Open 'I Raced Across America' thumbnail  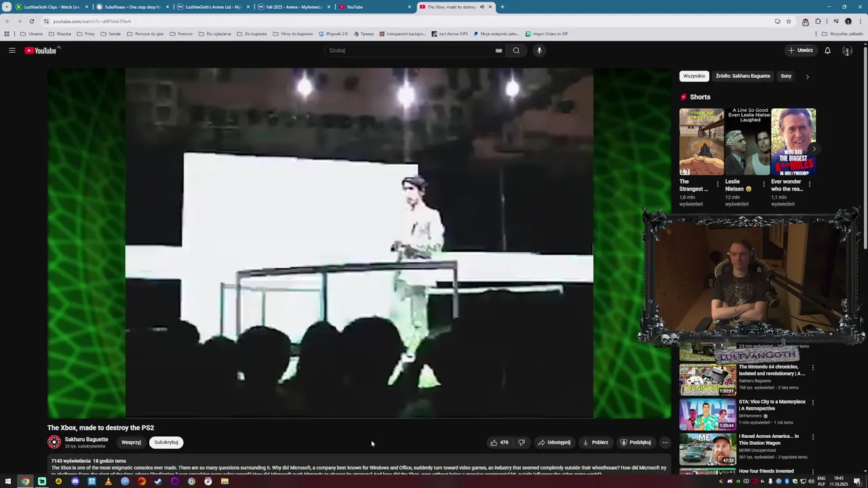click(x=707, y=449)
